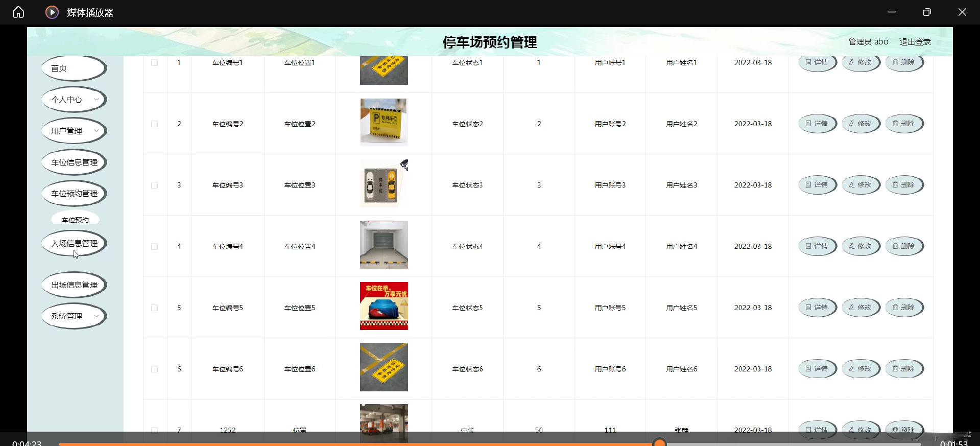The width and height of the screenshot is (980, 446).
Task: Open the parking image in row 车位编号6
Action: 384,367
